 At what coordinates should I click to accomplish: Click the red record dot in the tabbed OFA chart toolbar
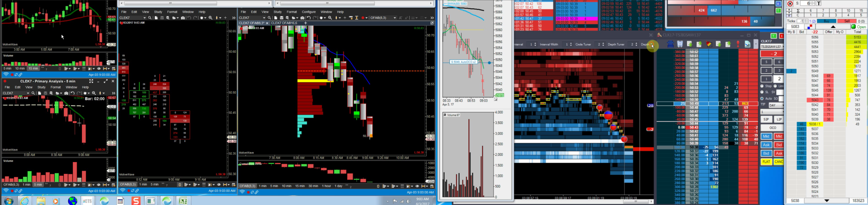[363, 18]
